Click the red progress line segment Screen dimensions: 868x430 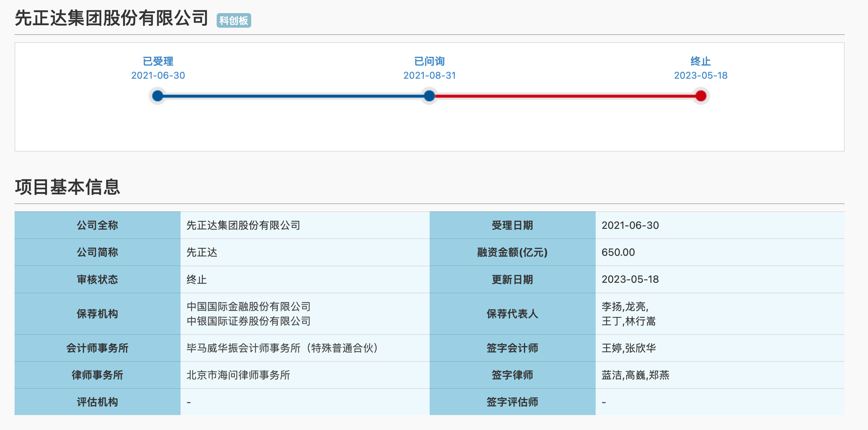click(564, 96)
